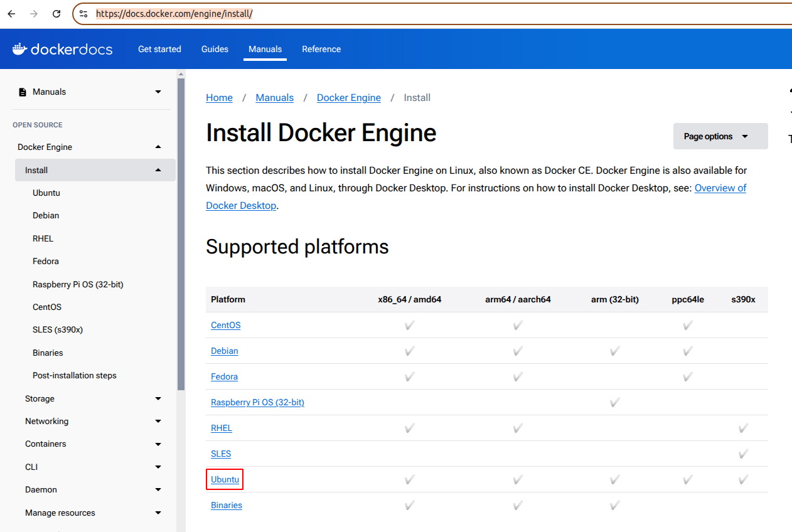Click the Raspberry Pi OS arm (32-bit) checkmark
792x532 pixels.
coord(615,402)
